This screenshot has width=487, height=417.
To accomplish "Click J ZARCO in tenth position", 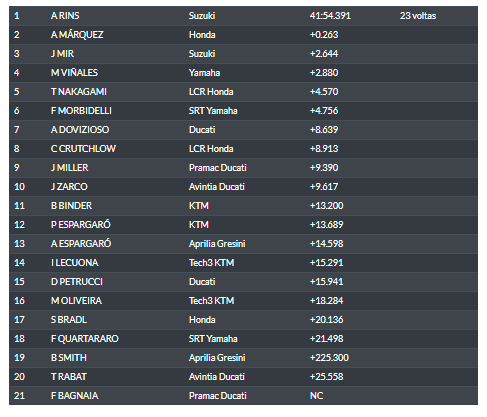I will point(69,187).
